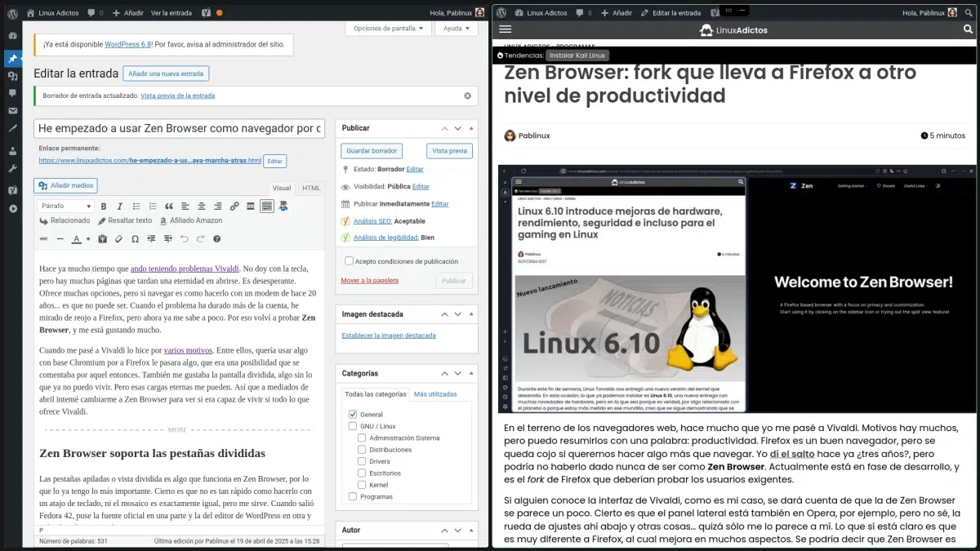Viewport: 980px width, 551px height.
Task: Check the Escritorios category
Action: 362,473
